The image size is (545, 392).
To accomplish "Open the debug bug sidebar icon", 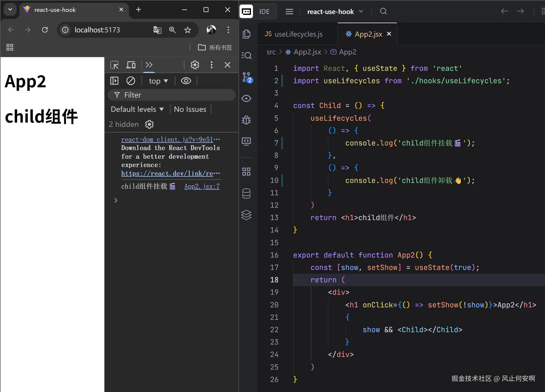I will (247, 120).
